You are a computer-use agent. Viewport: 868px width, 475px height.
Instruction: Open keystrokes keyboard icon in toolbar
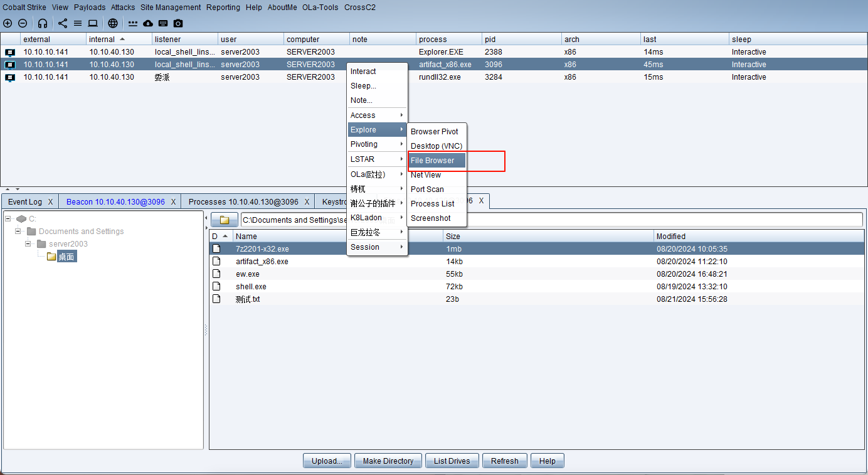[163, 23]
